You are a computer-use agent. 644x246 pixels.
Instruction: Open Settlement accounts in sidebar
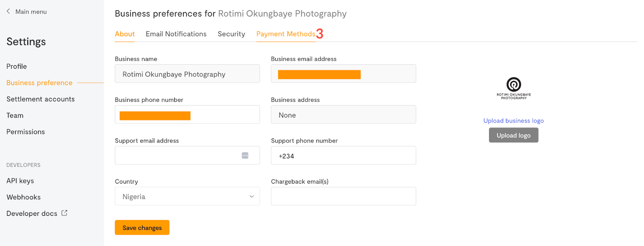41,99
